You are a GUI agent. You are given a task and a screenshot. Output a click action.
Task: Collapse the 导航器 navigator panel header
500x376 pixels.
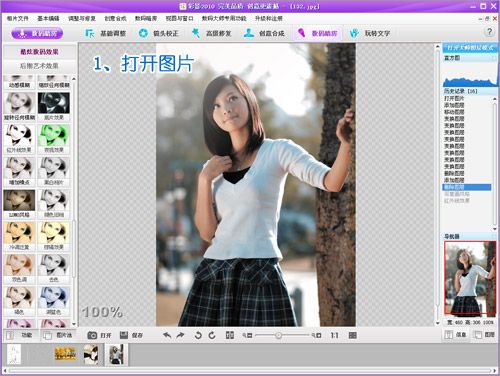[470, 236]
